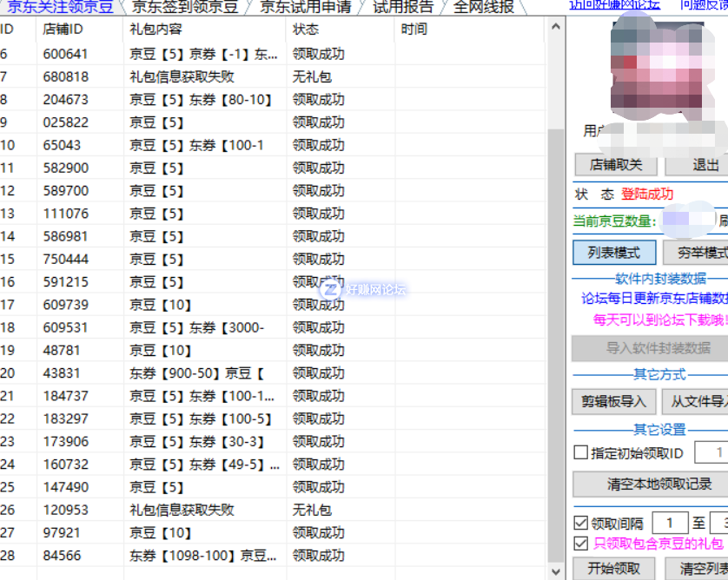Image resolution: width=728 pixels, height=580 pixels.
Task: Sort by the ID column header
Action: point(17,30)
